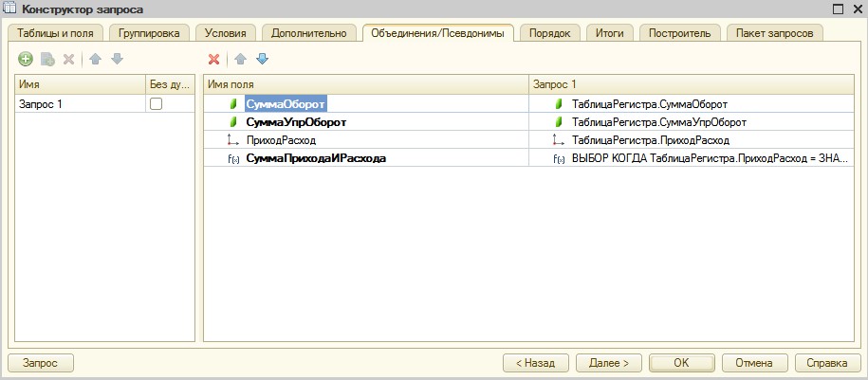This screenshot has width=868, height=380.
Task: Move field up with right toolbar arrow
Action: [x=240, y=59]
